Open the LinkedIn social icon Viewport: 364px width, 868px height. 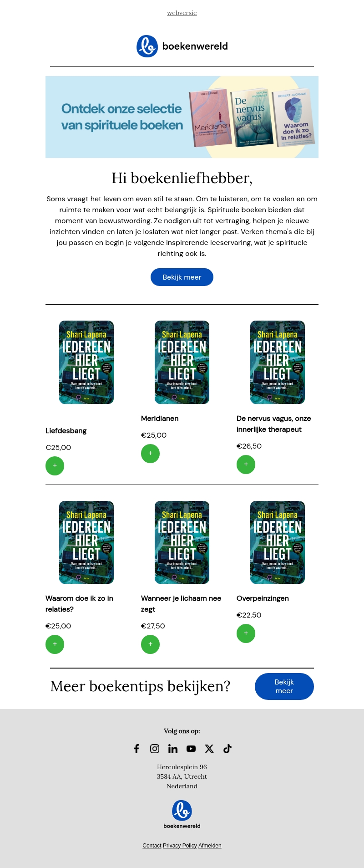pyautogui.click(x=173, y=749)
